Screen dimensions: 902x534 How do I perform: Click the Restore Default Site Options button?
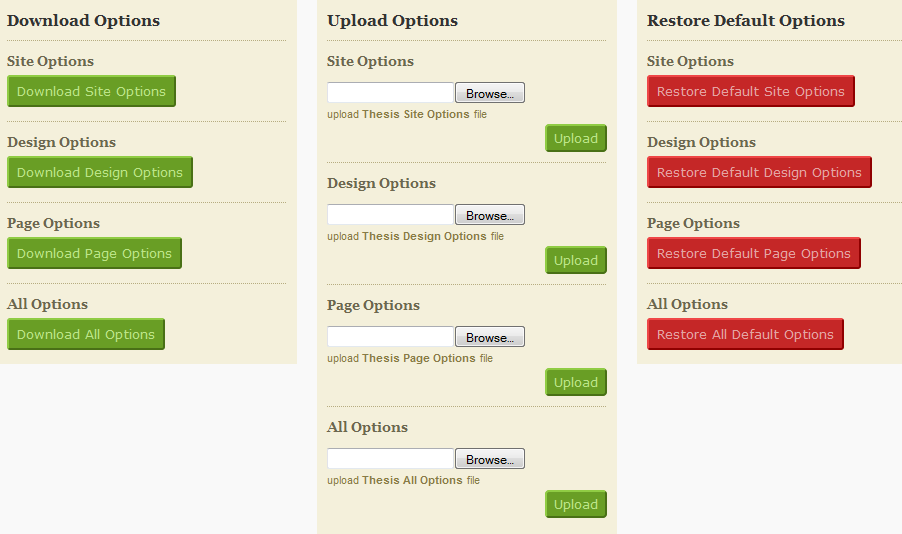point(751,91)
